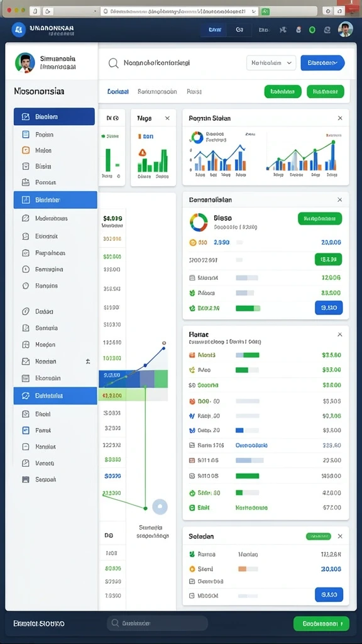Click the Rangiins sidebar icon
This screenshot has height=644, width=362.
(x=25, y=286)
